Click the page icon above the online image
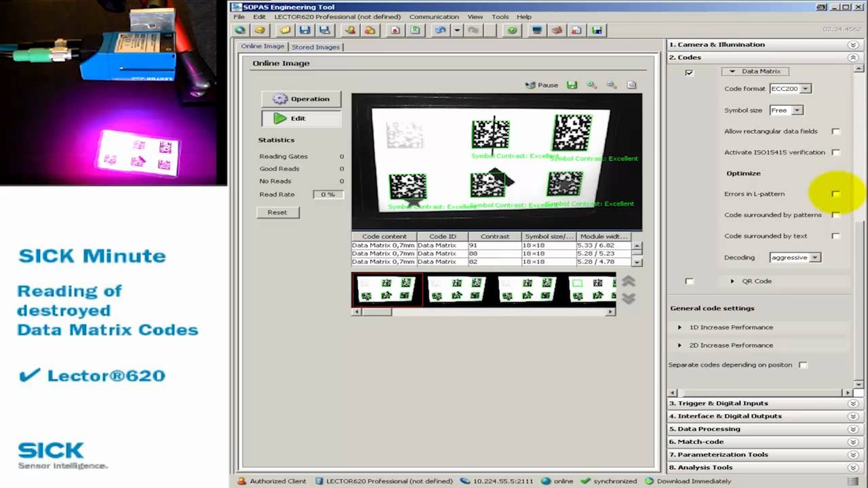Screen dimensions: 868x488 point(631,85)
